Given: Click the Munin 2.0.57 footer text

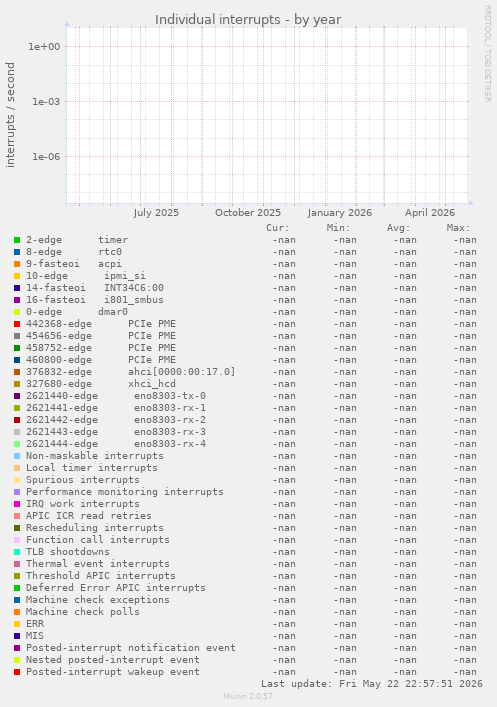Looking at the screenshot, I should 248,696.
